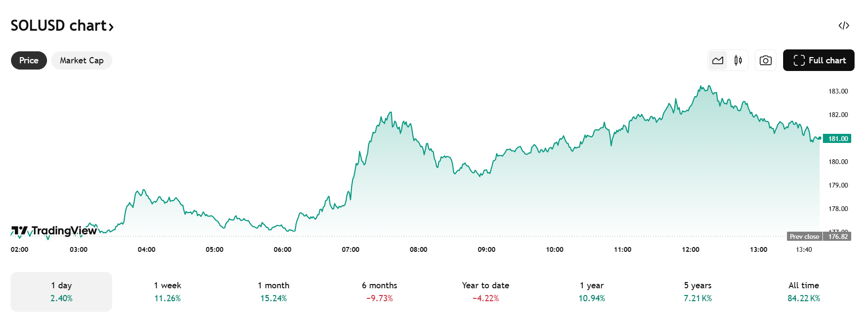Select the 1 week time range
The image size is (868, 330).
pyautogui.click(x=167, y=291)
